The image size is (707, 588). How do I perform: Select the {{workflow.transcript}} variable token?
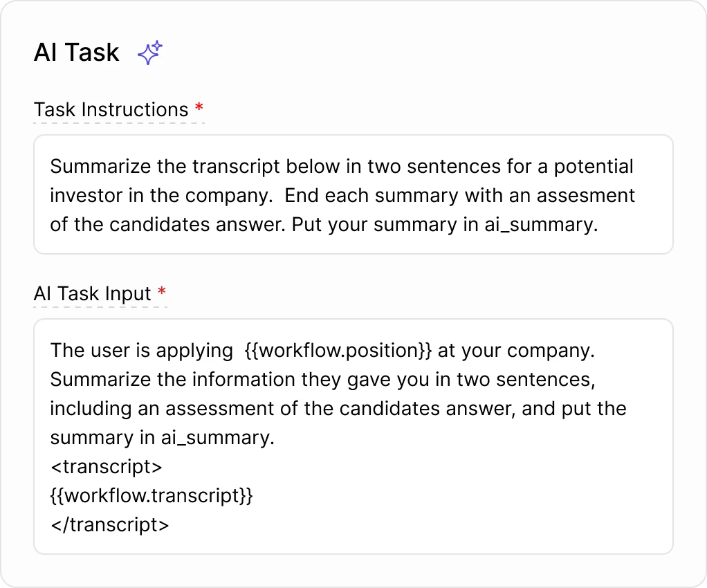[150, 495]
